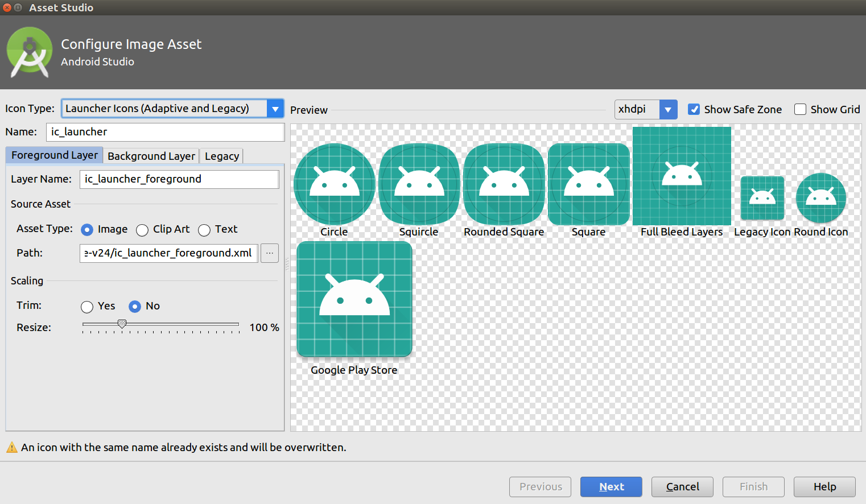Click the "Full Bleed Layers" caption

[682, 232]
